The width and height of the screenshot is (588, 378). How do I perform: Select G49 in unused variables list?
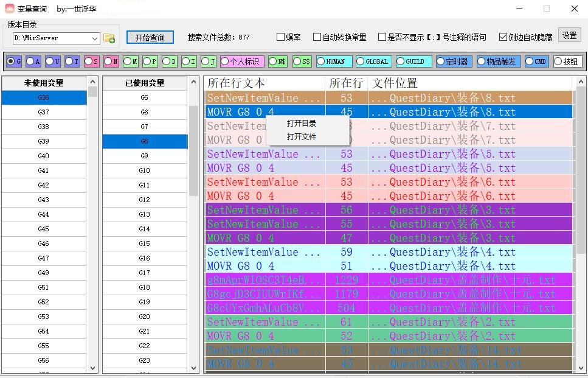44,273
